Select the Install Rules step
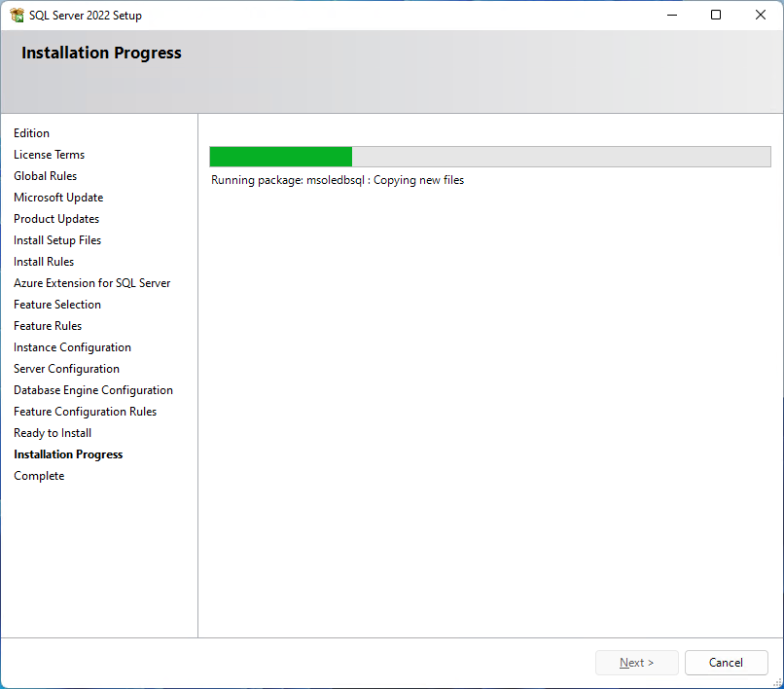784x689 pixels. click(44, 262)
